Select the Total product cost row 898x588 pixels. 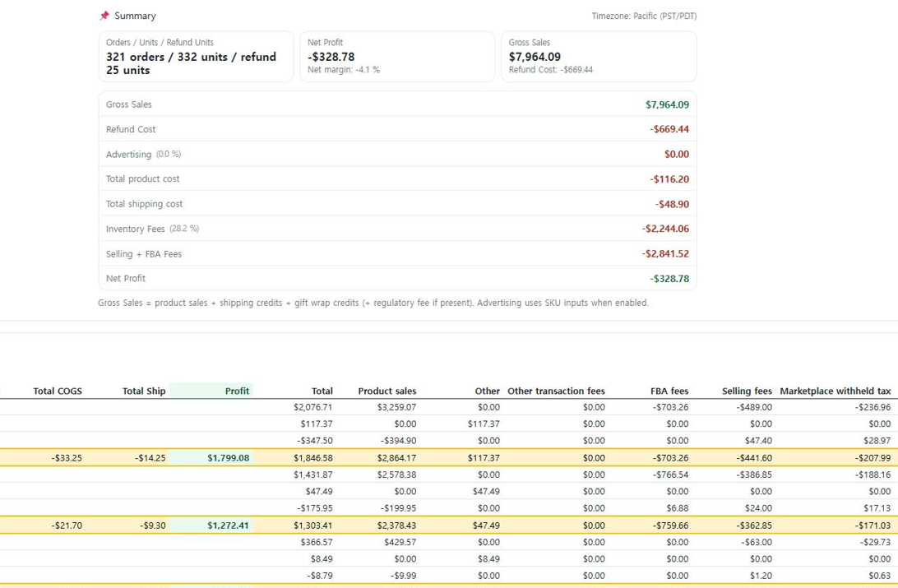[397, 178]
